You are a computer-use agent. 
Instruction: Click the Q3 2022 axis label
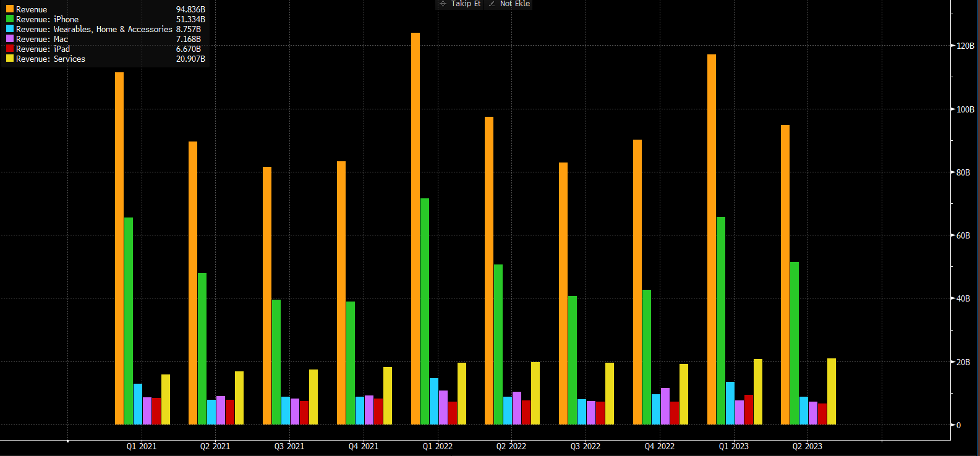click(586, 446)
